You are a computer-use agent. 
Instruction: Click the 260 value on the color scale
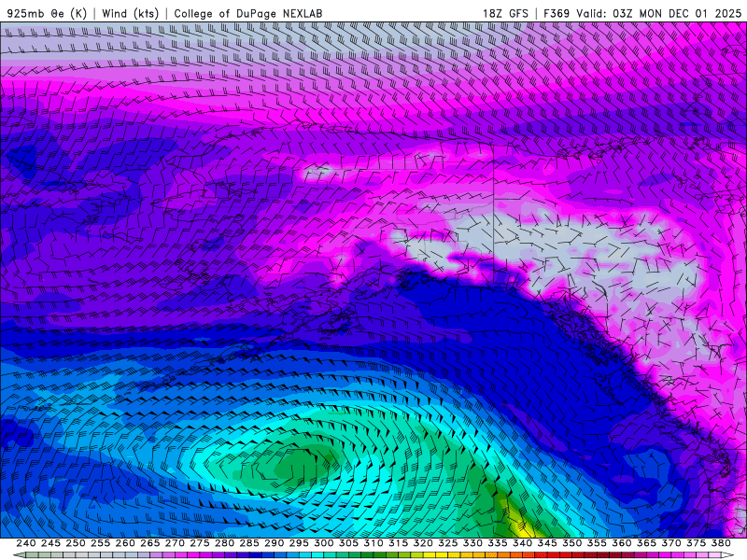(x=125, y=543)
